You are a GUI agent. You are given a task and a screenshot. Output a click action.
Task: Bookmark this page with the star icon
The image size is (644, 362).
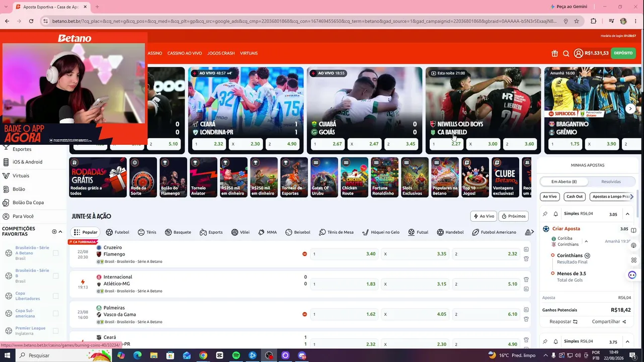click(577, 21)
